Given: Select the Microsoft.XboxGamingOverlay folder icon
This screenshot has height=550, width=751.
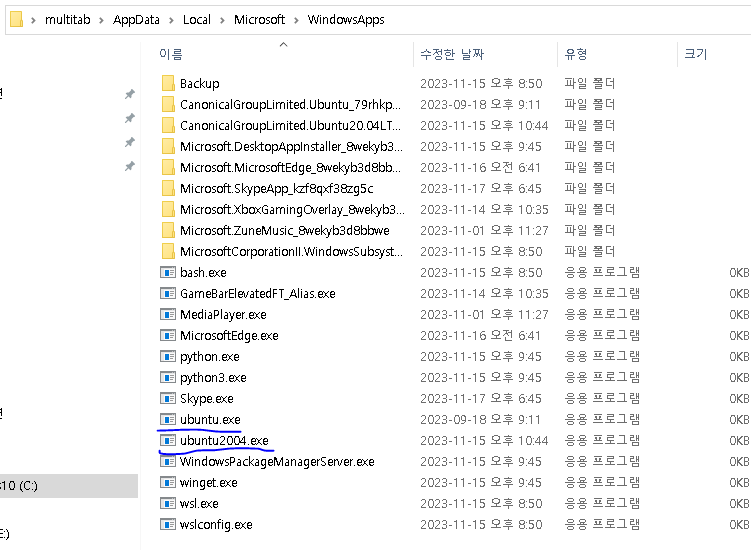Looking at the screenshot, I should (168, 209).
